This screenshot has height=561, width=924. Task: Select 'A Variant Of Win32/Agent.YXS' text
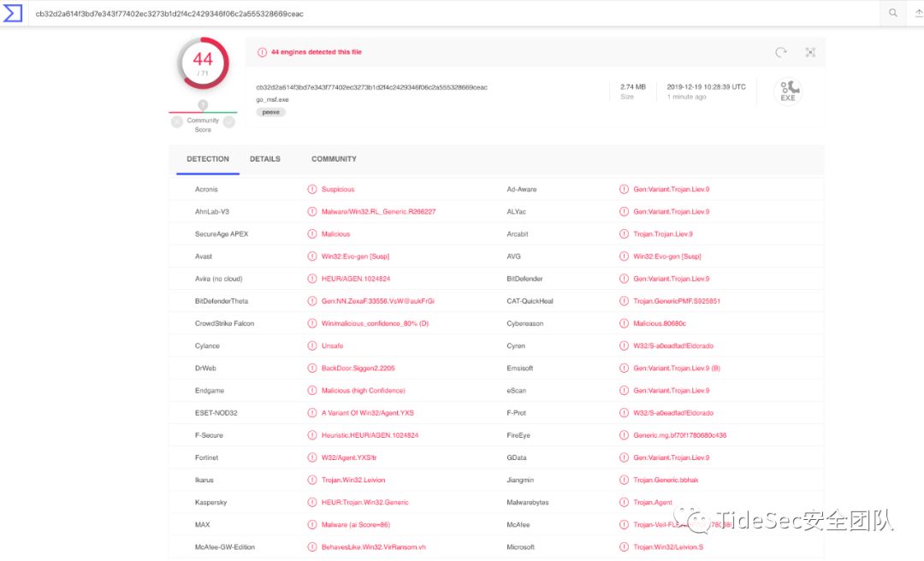[367, 412]
